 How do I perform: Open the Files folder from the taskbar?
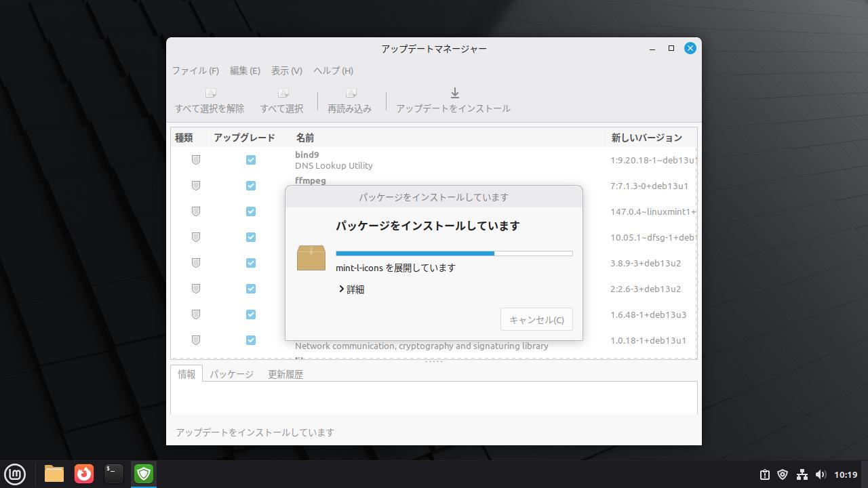pyautogui.click(x=54, y=474)
